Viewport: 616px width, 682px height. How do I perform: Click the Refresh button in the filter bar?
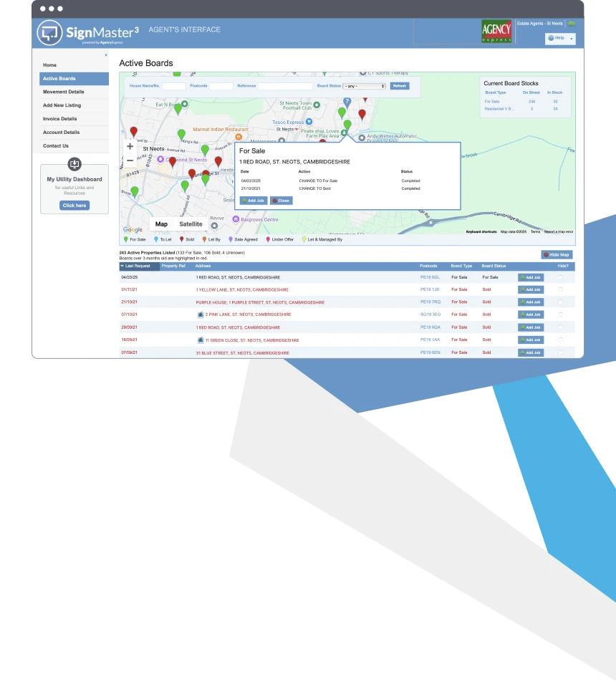tap(400, 86)
